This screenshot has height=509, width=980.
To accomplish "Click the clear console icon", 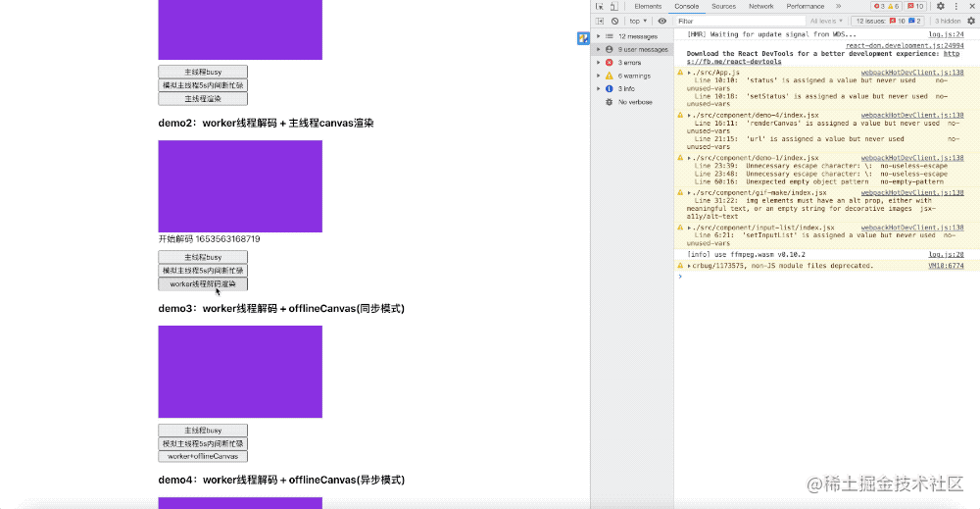I will click(615, 22).
